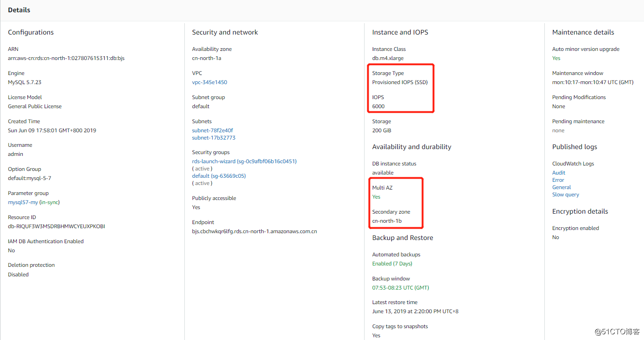
Task: Click the backup window 07:53-08:23 UTC value
Action: (401, 288)
